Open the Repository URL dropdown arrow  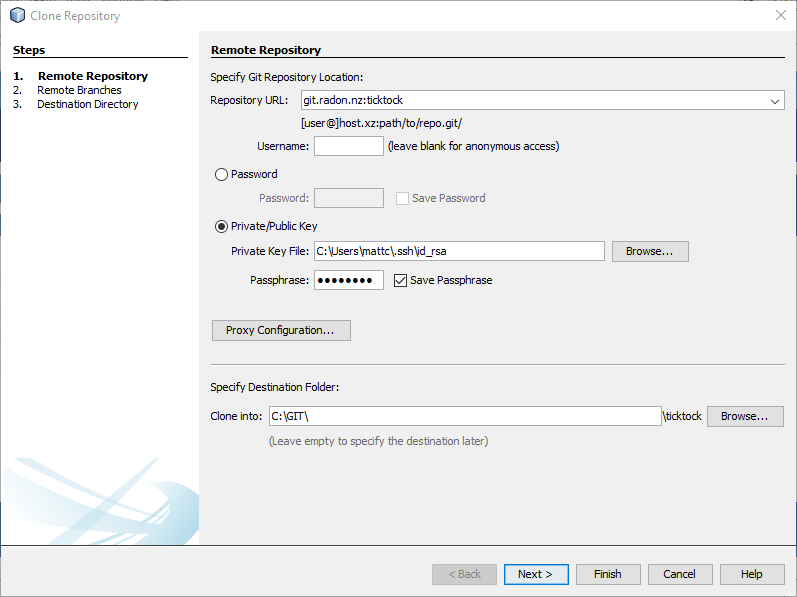click(775, 101)
